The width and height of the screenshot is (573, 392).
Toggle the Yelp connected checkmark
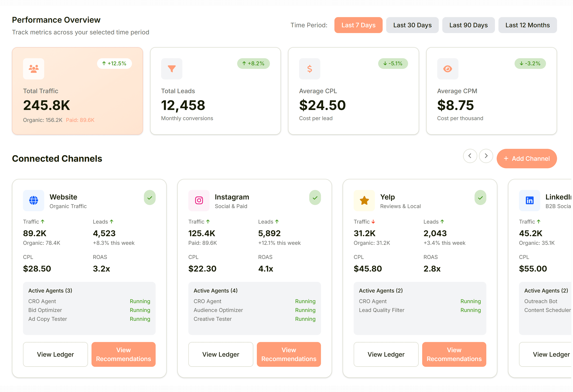480,198
